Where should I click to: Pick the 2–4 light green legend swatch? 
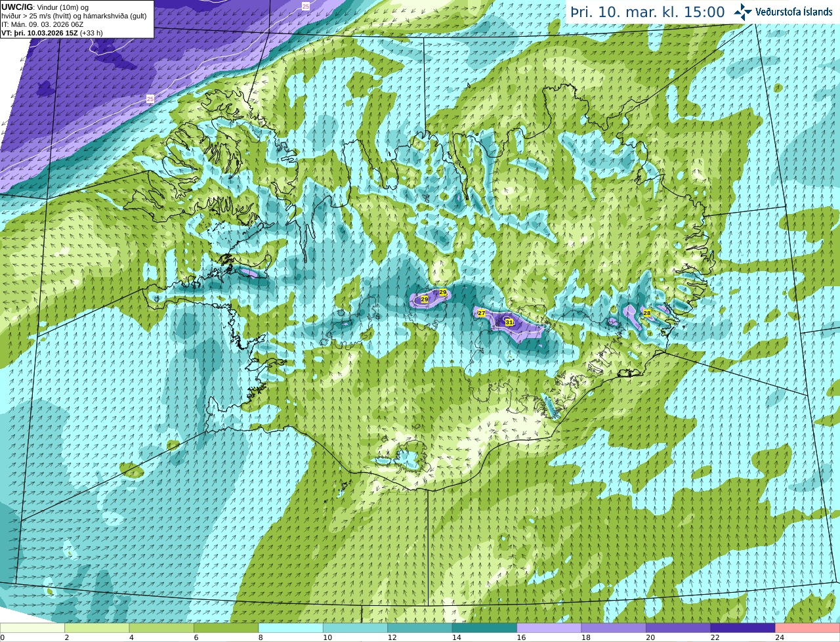(x=96, y=628)
